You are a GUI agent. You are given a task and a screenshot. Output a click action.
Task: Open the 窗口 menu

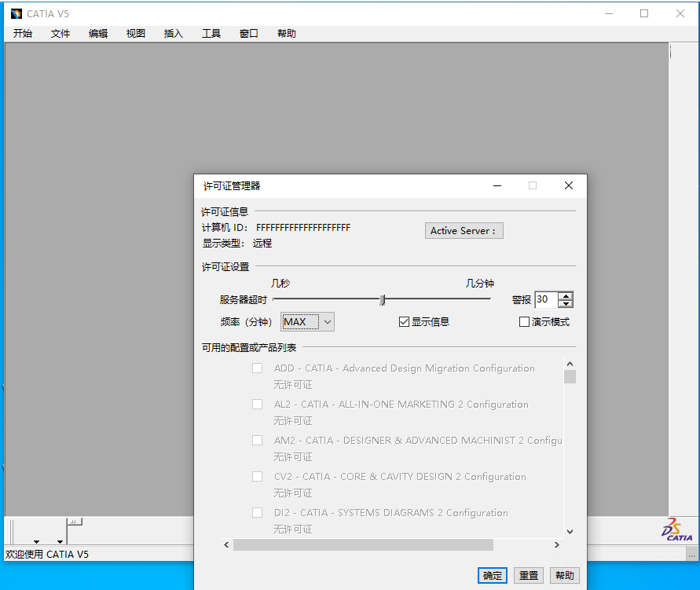point(249,34)
